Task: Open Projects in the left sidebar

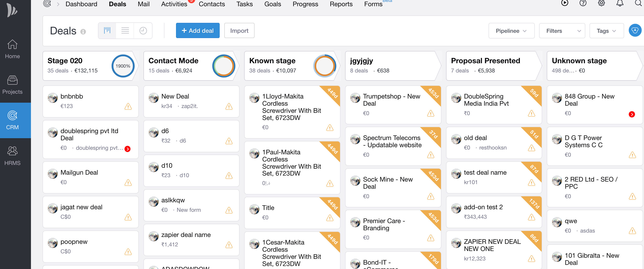Action: [12, 85]
